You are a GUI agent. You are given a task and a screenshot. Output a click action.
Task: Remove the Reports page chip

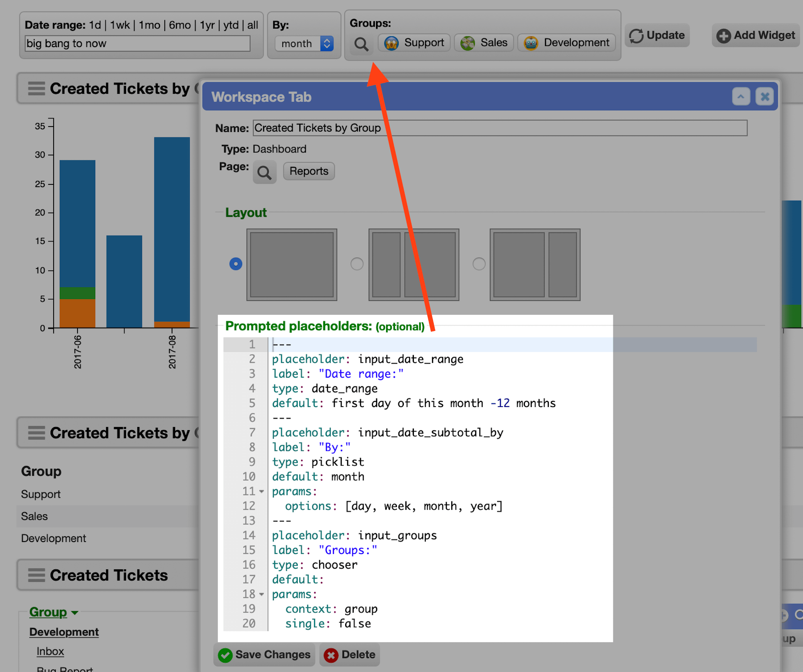click(x=309, y=171)
